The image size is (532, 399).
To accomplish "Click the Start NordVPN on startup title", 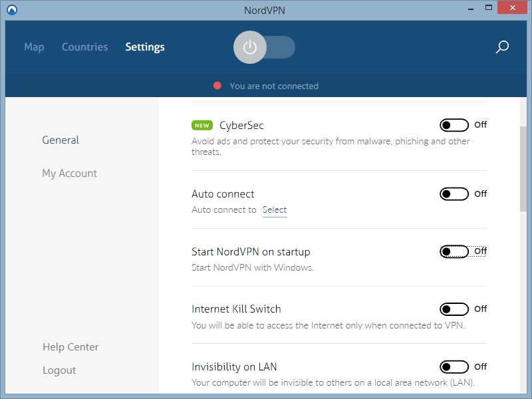I will pos(251,252).
